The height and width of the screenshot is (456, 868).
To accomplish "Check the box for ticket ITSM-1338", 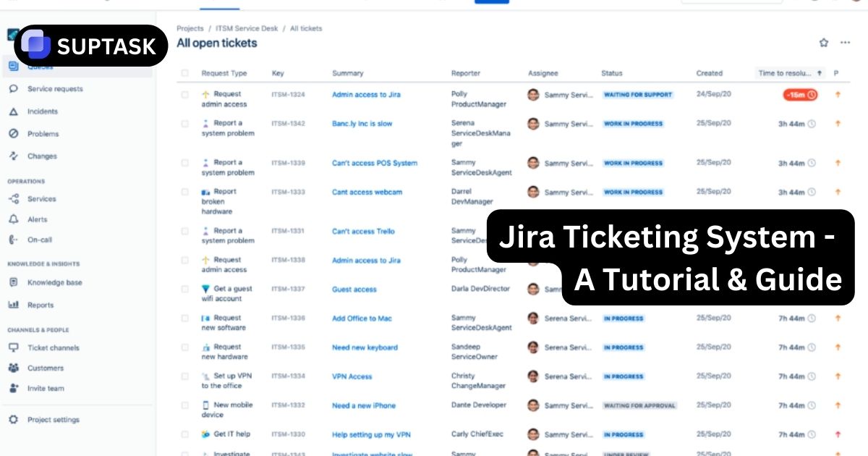I will pyautogui.click(x=184, y=260).
